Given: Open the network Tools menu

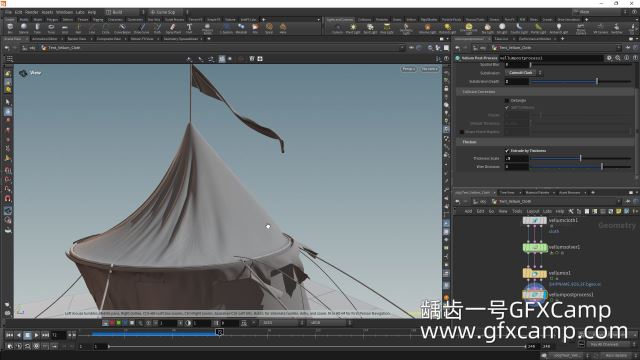Looking at the screenshot, I should point(517,211).
